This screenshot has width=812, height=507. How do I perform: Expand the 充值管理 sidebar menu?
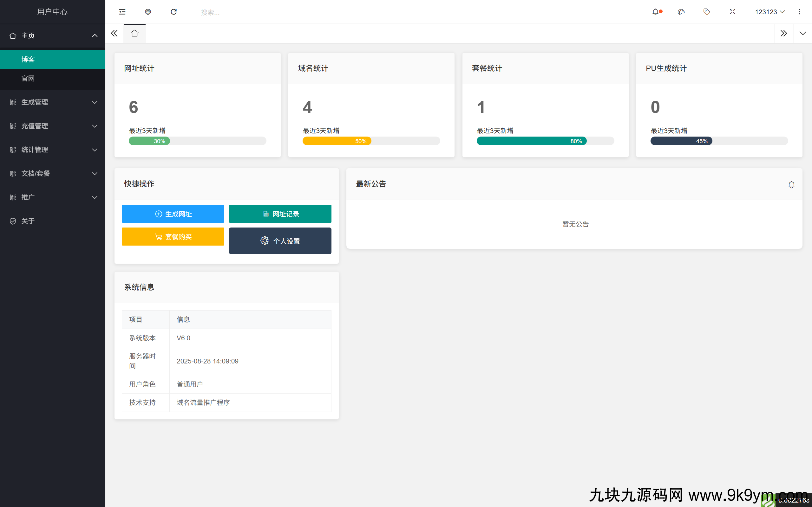pyautogui.click(x=52, y=126)
